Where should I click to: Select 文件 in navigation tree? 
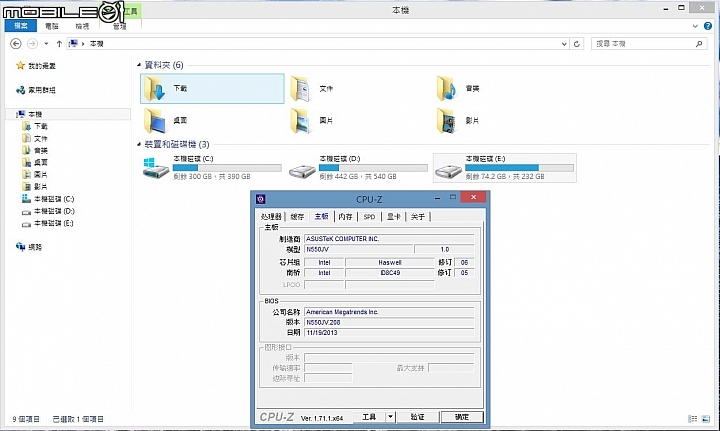pyautogui.click(x=40, y=139)
